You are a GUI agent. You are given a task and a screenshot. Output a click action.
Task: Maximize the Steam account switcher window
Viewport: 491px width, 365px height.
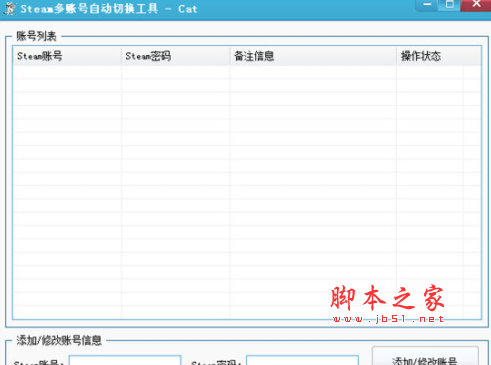pyautogui.click(x=449, y=5)
